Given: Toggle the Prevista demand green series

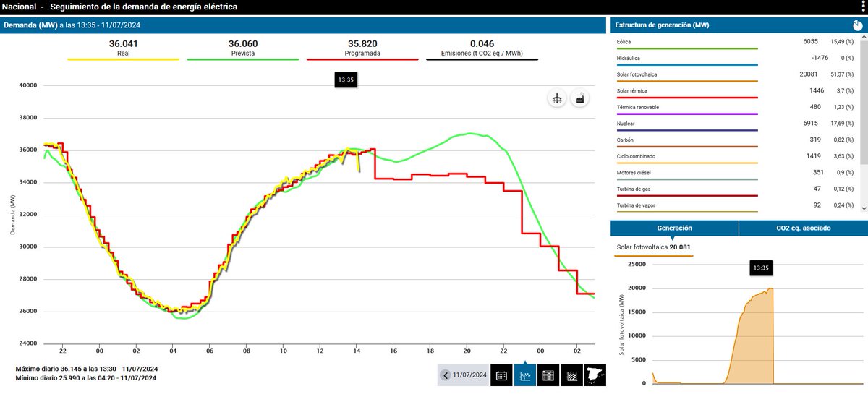Looking at the screenshot, I should tap(243, 49).
